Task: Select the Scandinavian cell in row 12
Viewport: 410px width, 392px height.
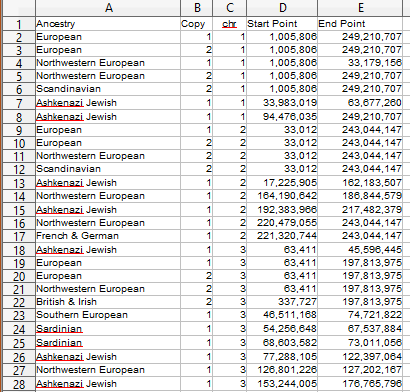Action: click(108, 169)
